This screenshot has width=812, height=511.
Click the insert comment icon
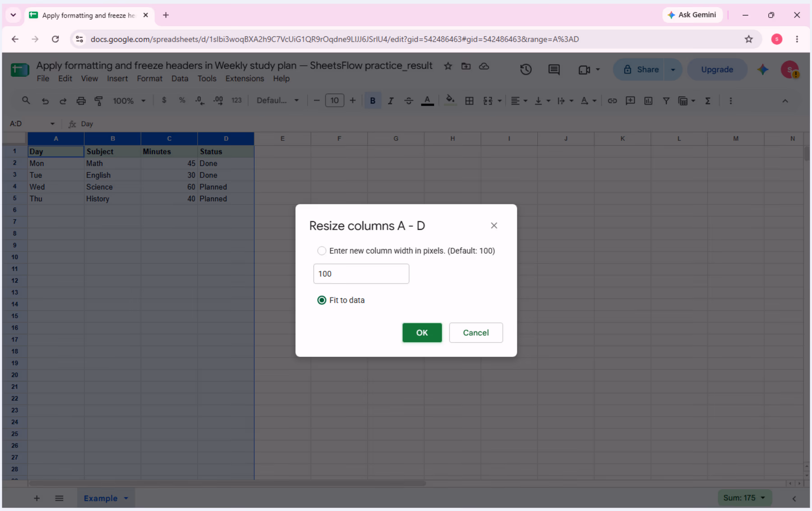point(630,101)
